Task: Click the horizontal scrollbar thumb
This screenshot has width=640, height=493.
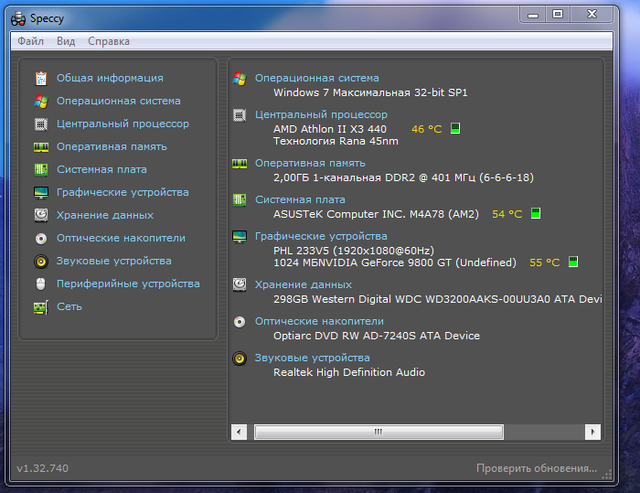Action: tap(379, 432)
